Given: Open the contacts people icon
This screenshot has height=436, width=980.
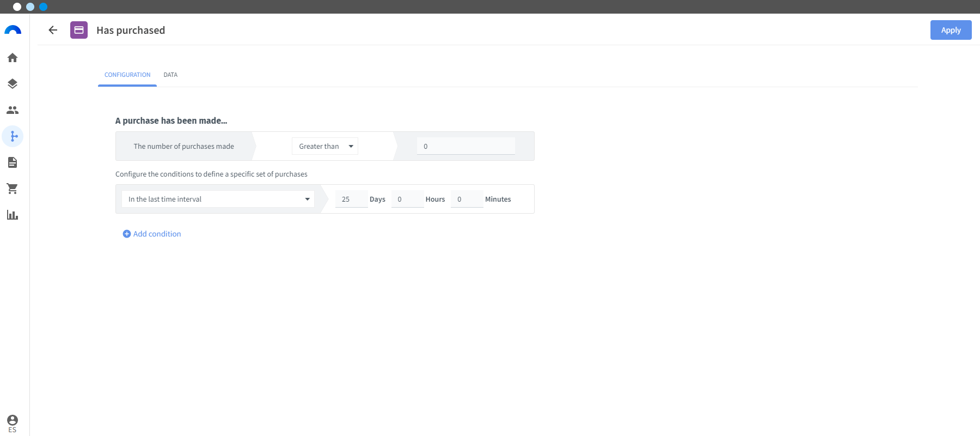Looking at the screenshot, I should point(13,110).
